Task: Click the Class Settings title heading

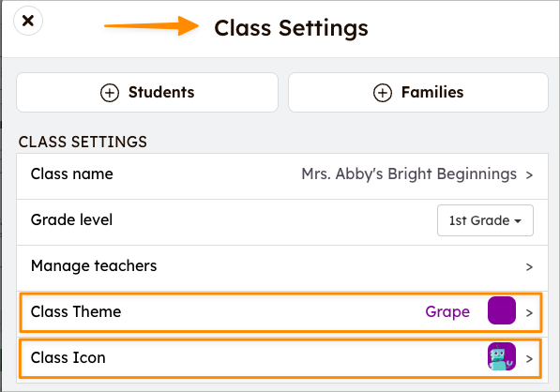Action: click(x=291, y=28)
